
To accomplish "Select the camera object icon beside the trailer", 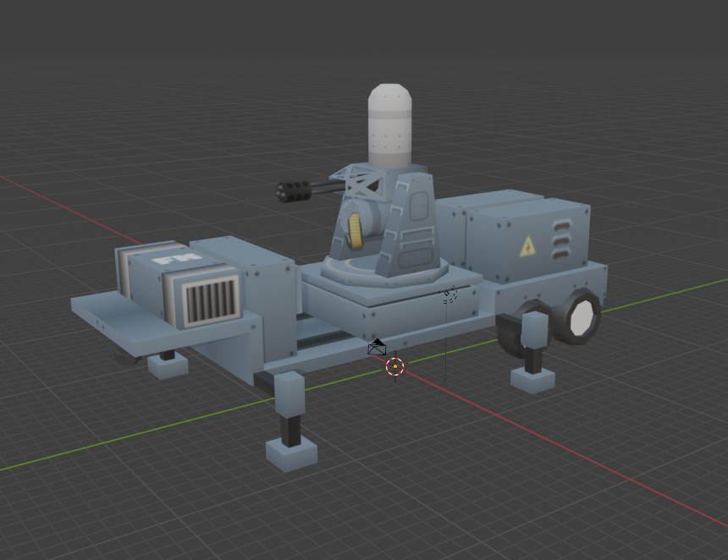I will point(377,347).
